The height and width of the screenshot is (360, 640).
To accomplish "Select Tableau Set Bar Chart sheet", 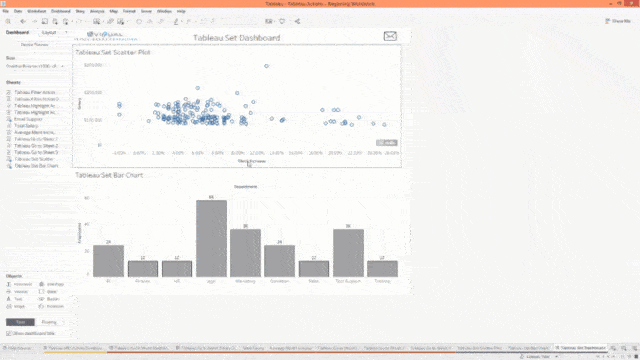I will pos(36,166).
